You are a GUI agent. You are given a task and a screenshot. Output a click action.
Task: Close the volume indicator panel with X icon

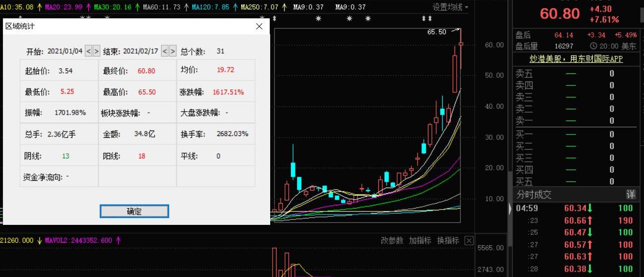[469, 240]
